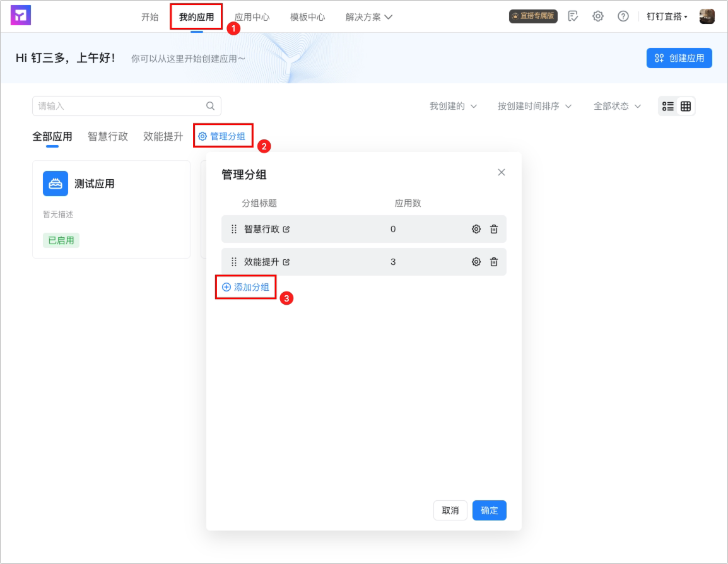Switch to grid view layout
This screenshot has width=728, height=564.
pyautogui.click(x=686, y=106)
